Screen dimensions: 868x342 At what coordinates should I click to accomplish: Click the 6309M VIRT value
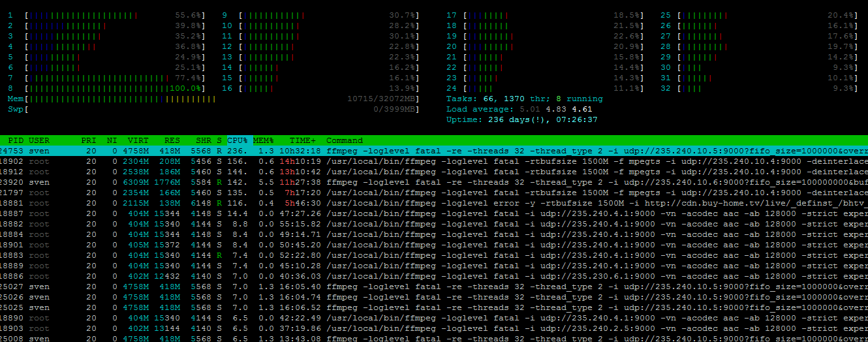coord(136,182)
